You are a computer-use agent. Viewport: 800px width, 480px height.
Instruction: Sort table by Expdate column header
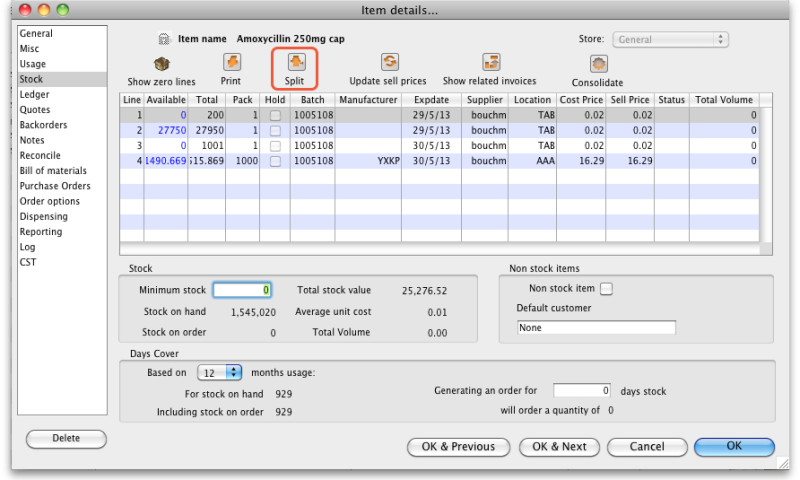click(431, 100)
